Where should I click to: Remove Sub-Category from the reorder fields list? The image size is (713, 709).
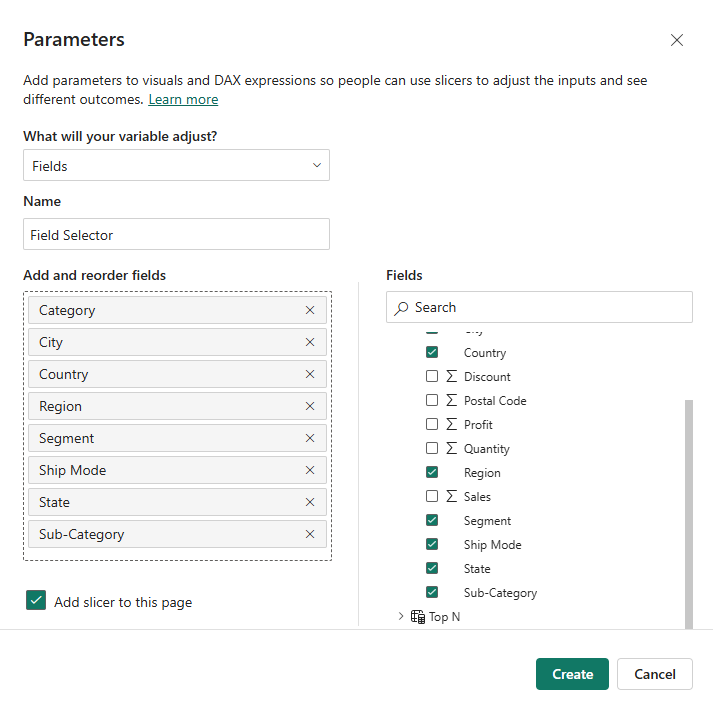tap(310, 534)
